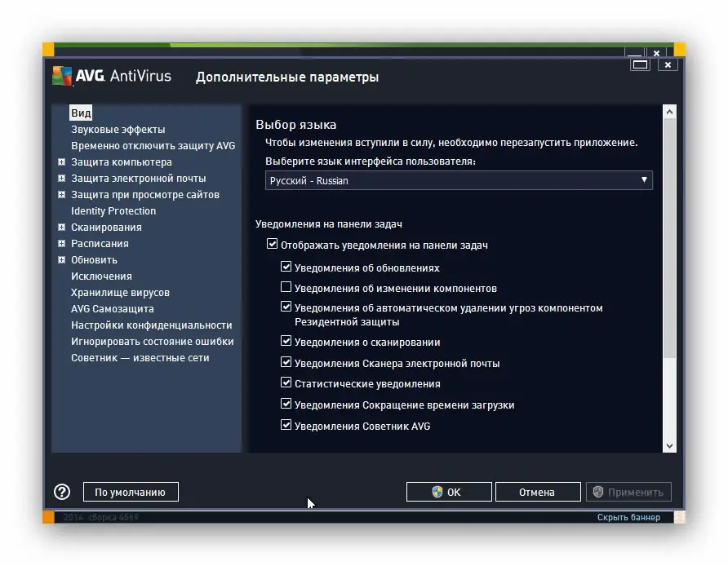Screen dimensions: 728x566
Task: Open the interface language dropdown
Action: (x=459, y=180)
